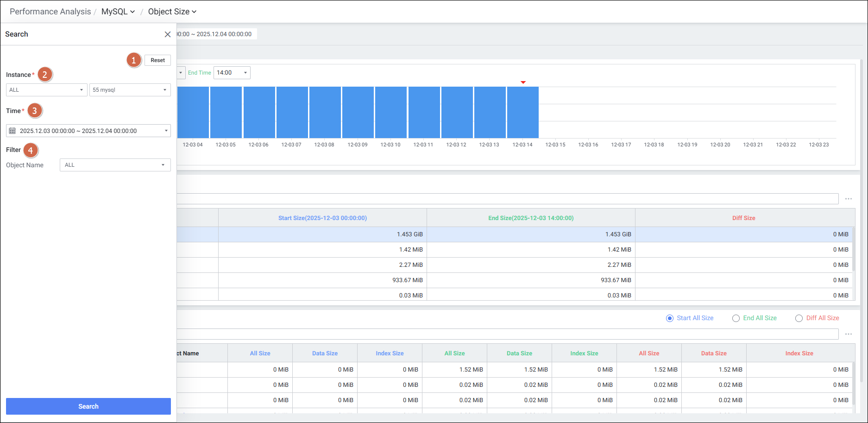Click numbered callout badge 4 beside Filter
Screen dimensions: 868x423
(31, 150)
